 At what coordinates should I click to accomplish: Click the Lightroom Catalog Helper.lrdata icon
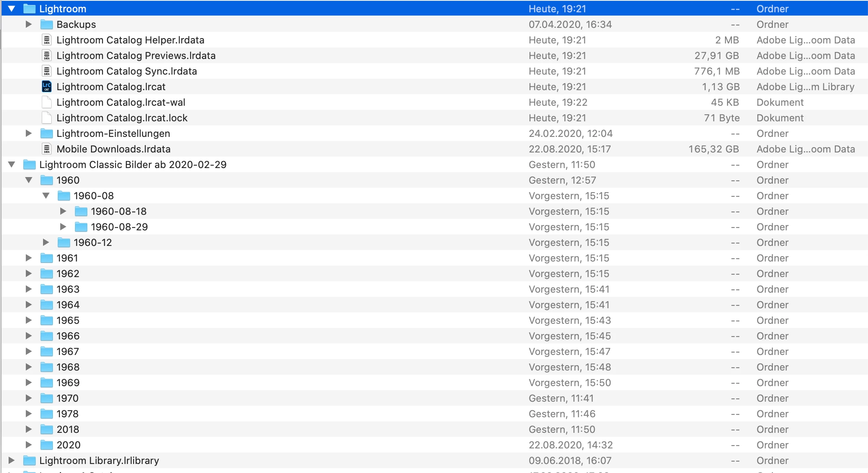click(47, 40)
